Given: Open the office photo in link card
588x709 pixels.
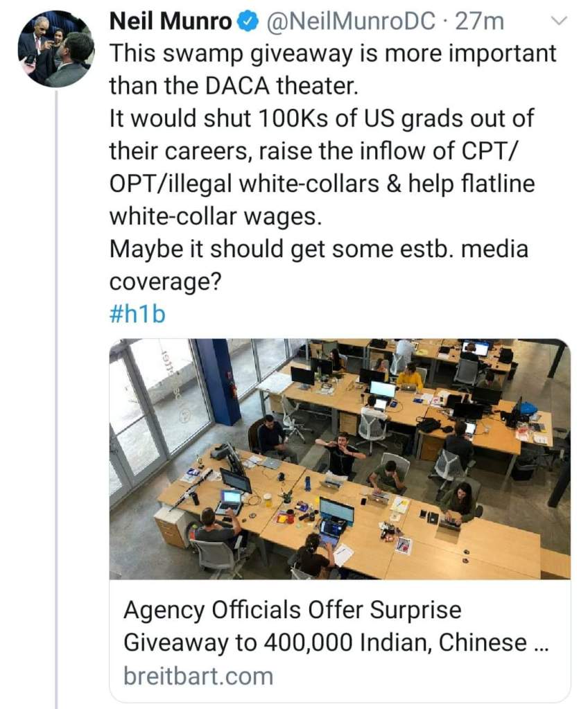Looking at the screenshot, I should click(x=340, y=458).
